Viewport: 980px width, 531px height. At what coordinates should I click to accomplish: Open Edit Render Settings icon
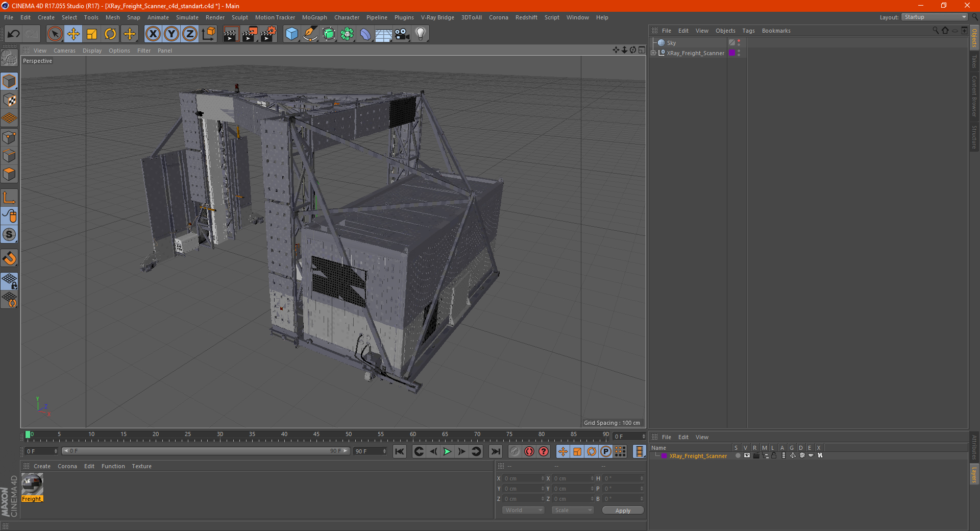pyautogui.click(x=268, y=34)
